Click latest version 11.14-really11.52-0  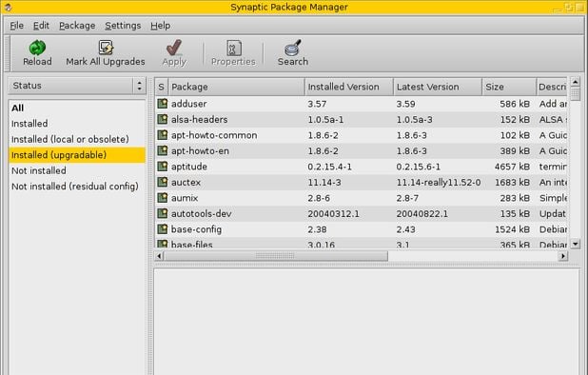(x=439, y=183)
